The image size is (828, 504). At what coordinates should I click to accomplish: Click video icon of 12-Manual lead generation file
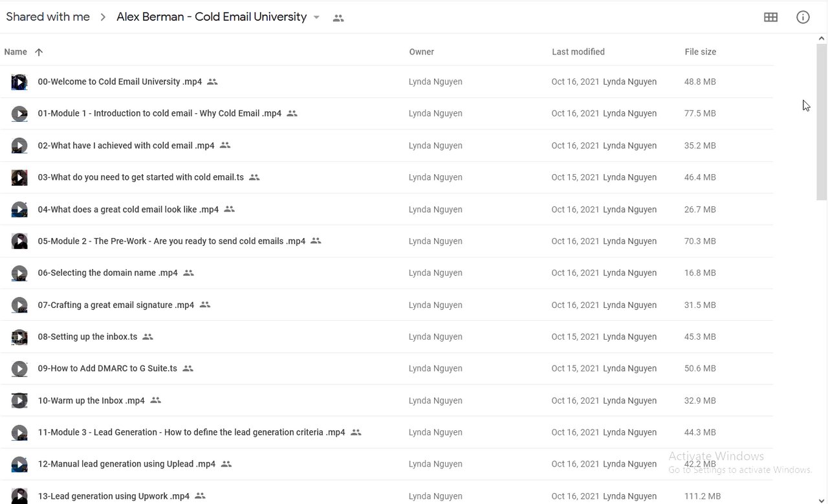coord(19,465)
